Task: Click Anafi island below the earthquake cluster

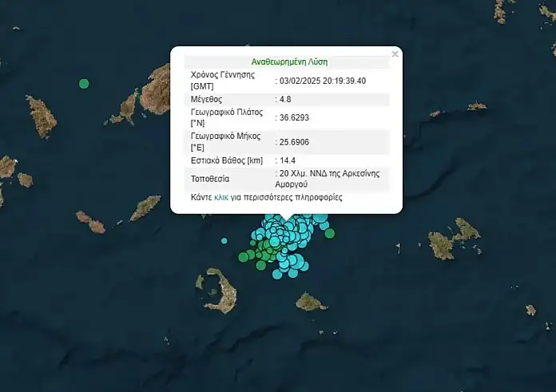Action: 309,302
